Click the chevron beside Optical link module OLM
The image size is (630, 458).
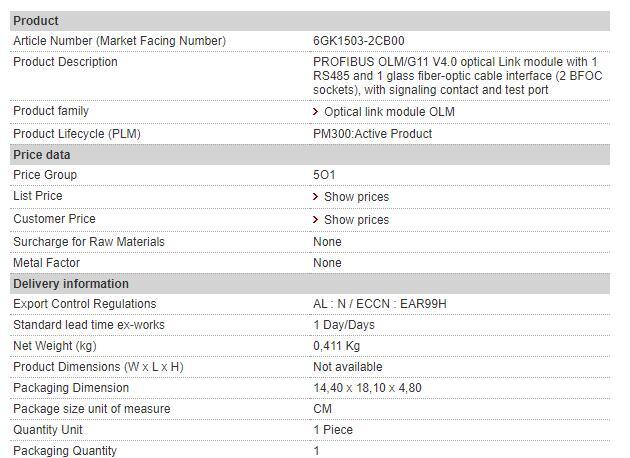pos(316,112)
